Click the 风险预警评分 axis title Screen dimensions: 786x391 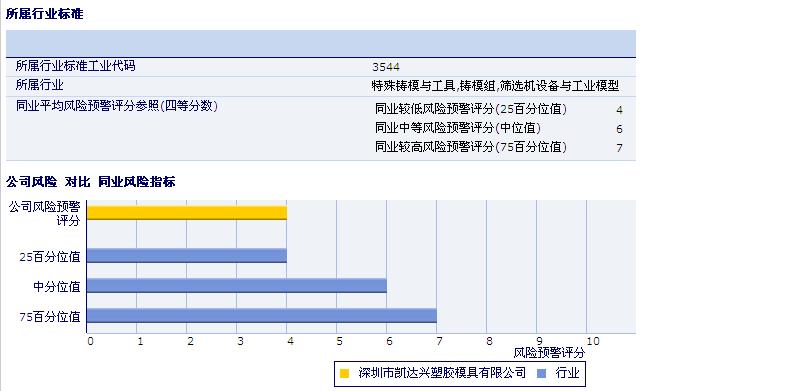pyautogui.click(x=549, y=353)
